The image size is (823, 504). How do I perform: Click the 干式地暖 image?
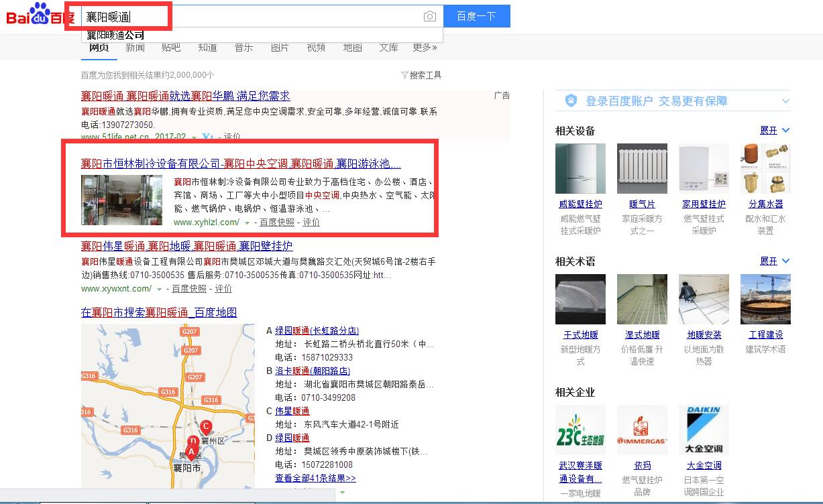pyautogui.click(x=580, y=299)
